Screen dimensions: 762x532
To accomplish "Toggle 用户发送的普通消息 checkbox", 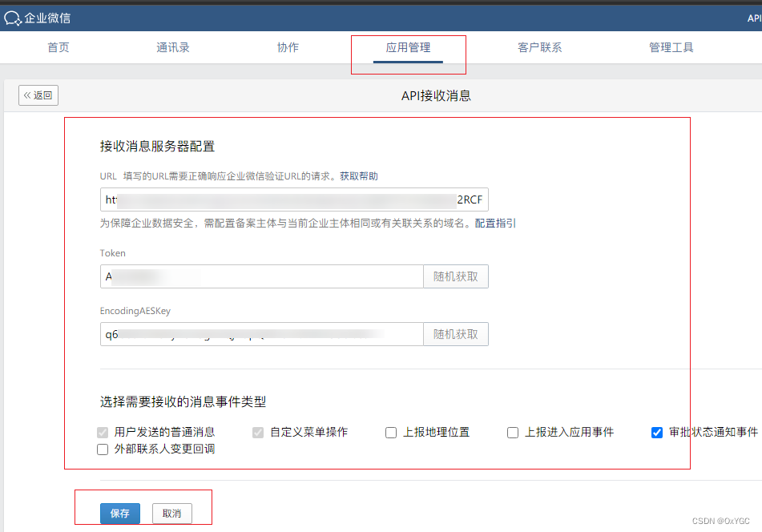I will pyautogui.click(x=103, y=433).
